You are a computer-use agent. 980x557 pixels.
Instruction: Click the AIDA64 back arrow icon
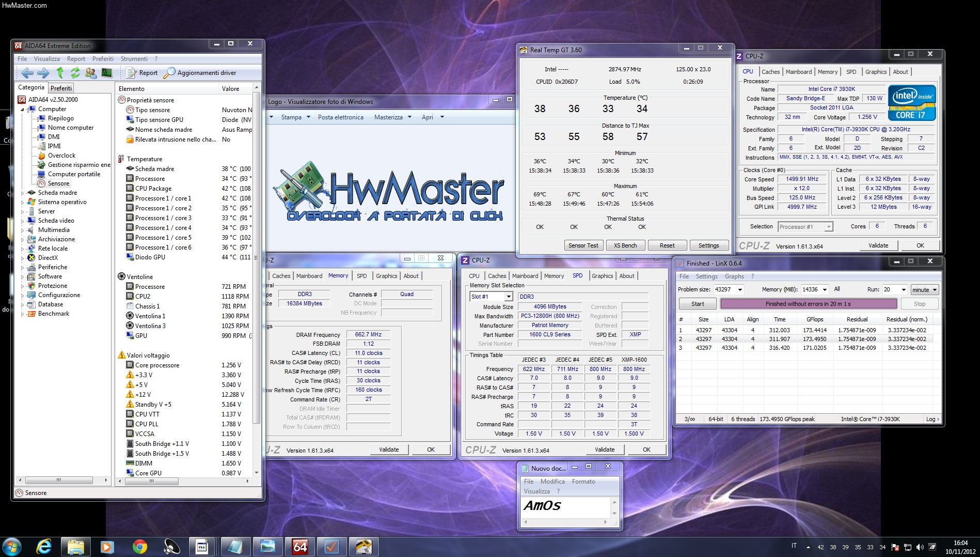(27, 73)
